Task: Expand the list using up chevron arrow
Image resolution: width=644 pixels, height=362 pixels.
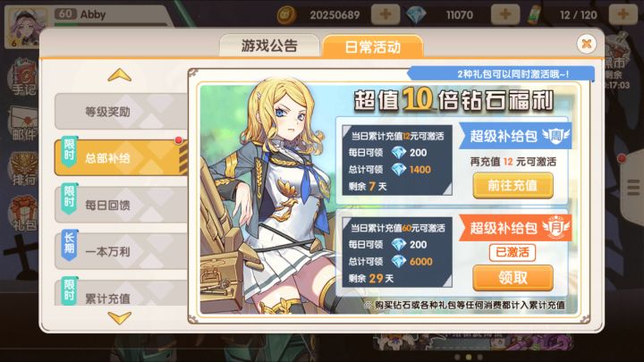Action: [120, 75]
